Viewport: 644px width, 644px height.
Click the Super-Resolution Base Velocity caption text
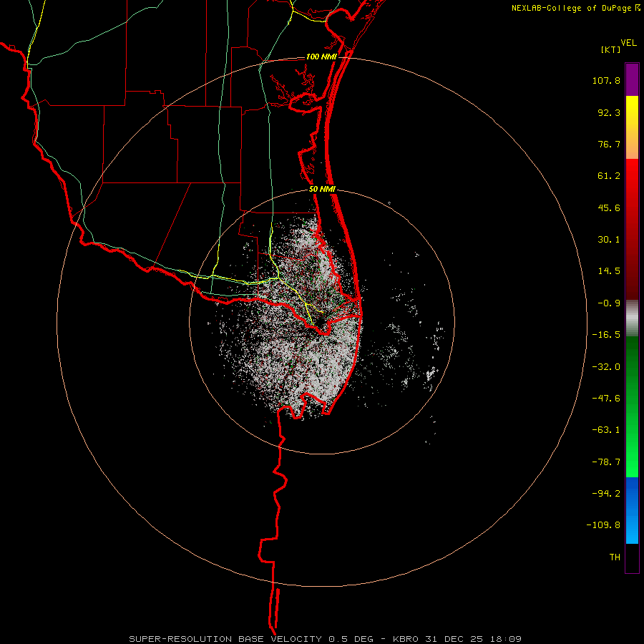point(325,639)
